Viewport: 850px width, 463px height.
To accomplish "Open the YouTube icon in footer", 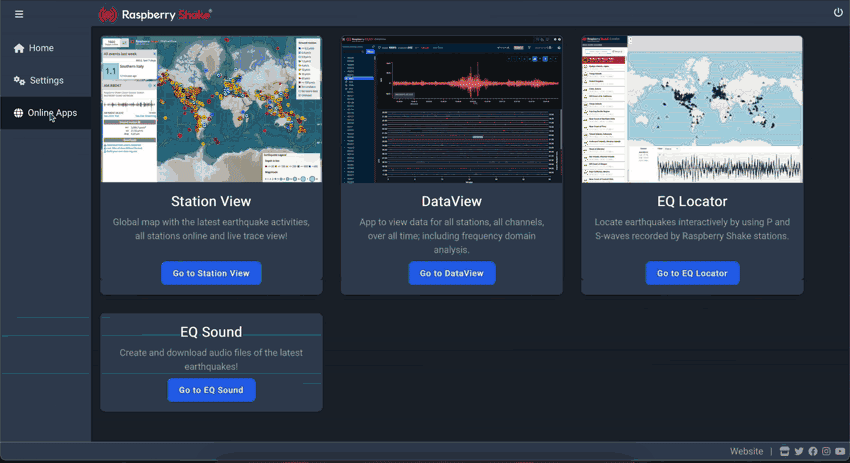I will click(x=840, y=452).
